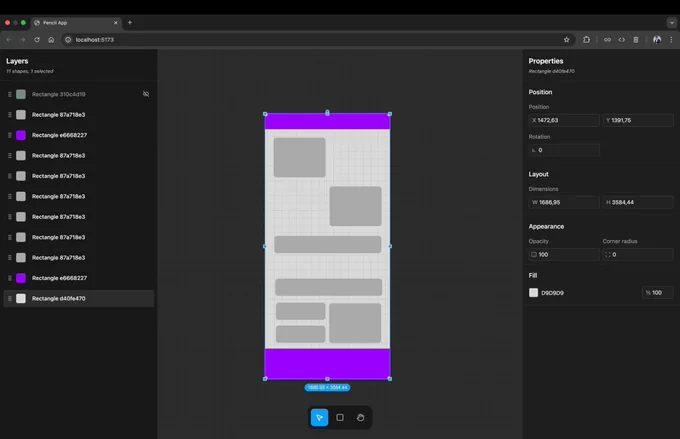
Task: Open the D9D9D9 fill color swatch
Action: coord(533,293)
